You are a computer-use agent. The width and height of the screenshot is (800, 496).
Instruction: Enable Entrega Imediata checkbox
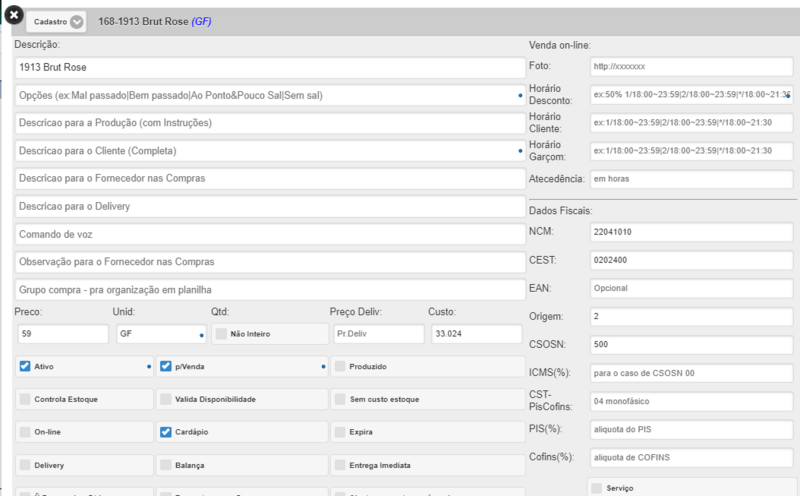coord(340,465)
